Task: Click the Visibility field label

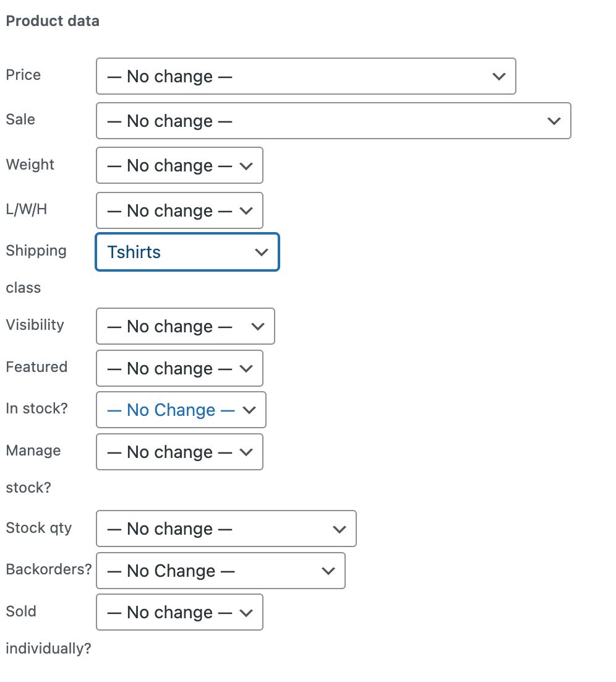Action: 35,325
